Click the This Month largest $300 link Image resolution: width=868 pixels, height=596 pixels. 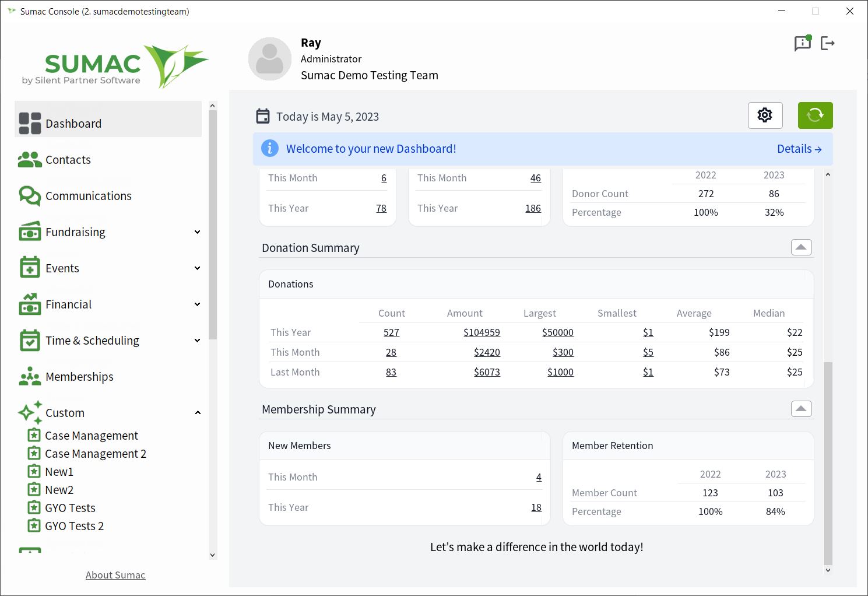tap(563, 352)
